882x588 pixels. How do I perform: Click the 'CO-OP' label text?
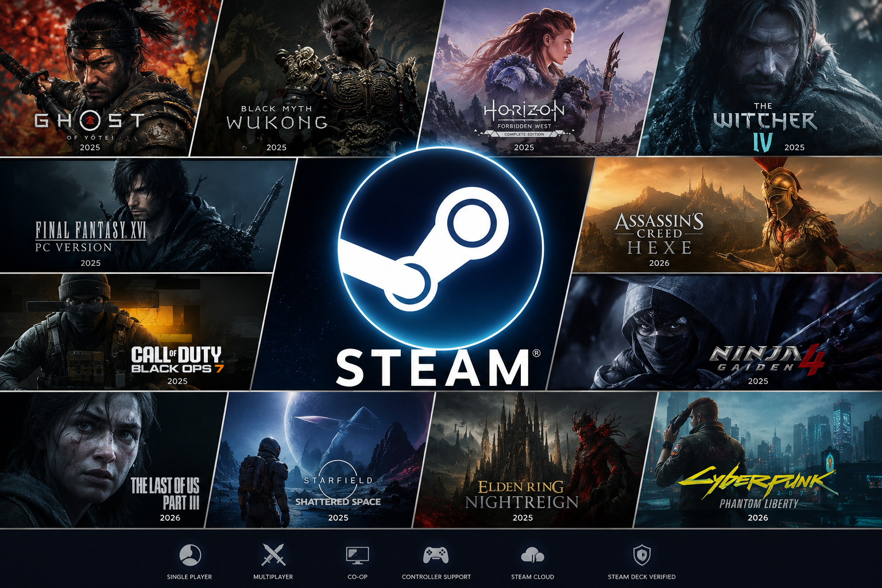point(357,577)
